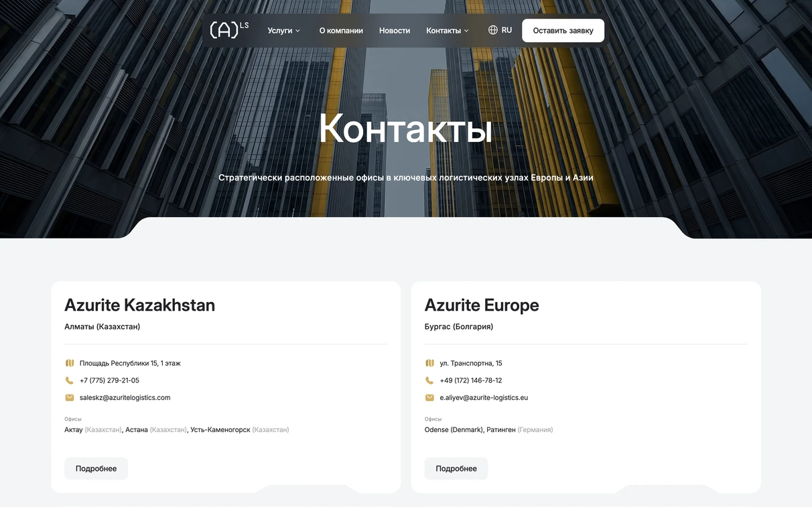812x507 pixels.
Task: Click the large Контакты page title
Action: (x=406, y=129)
